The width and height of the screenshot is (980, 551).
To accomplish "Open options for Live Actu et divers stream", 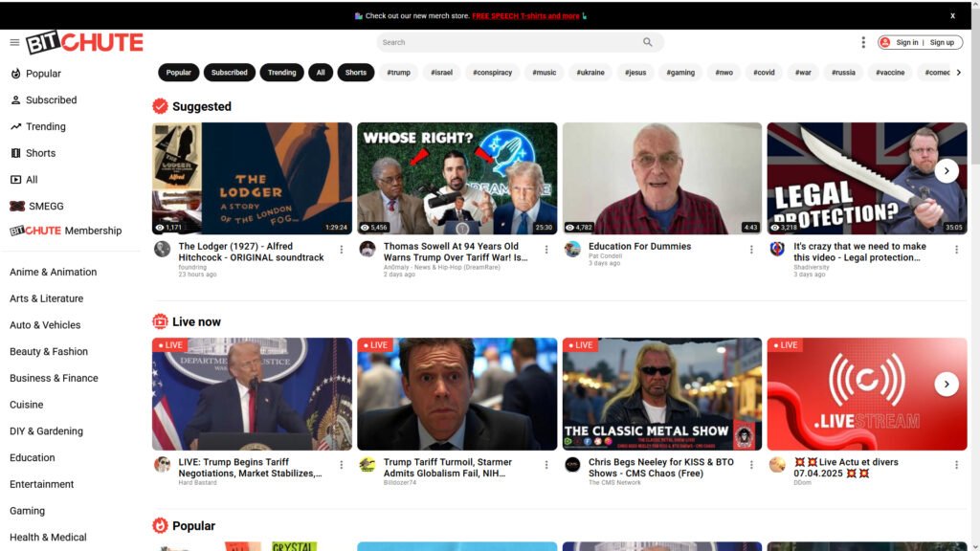I will 956,465.
